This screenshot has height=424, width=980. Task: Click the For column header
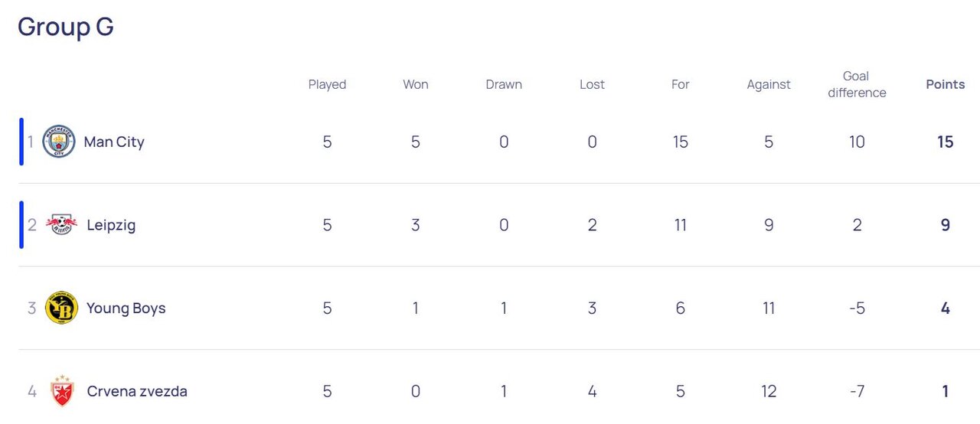point(681,84)
